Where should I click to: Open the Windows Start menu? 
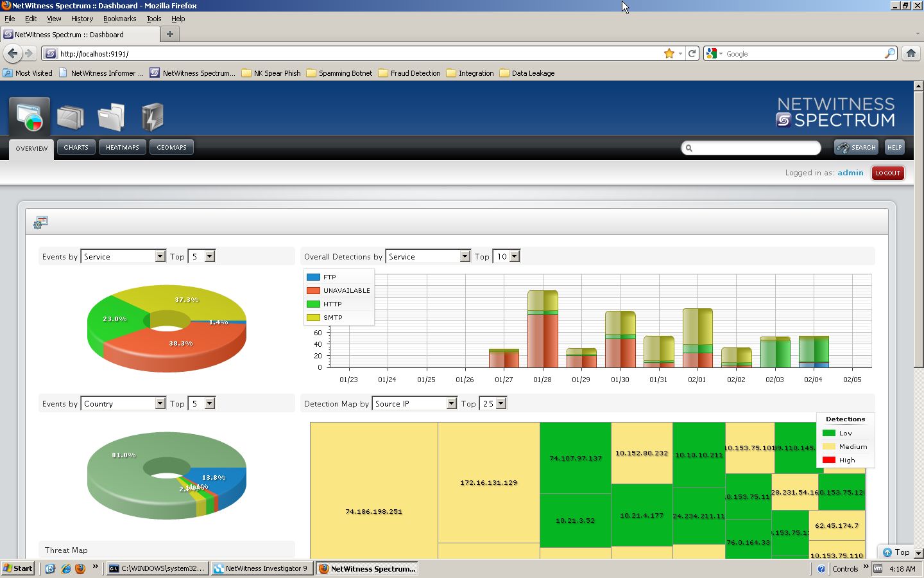(x=18, y=568)
